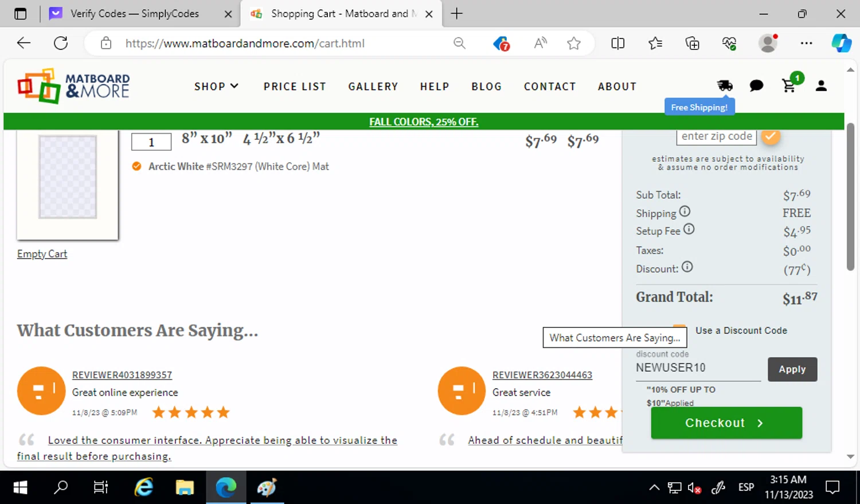The height and width of the screenshot is (504, 860).
Task: Open the ABOUT menu item
Action: click(617, 87)
